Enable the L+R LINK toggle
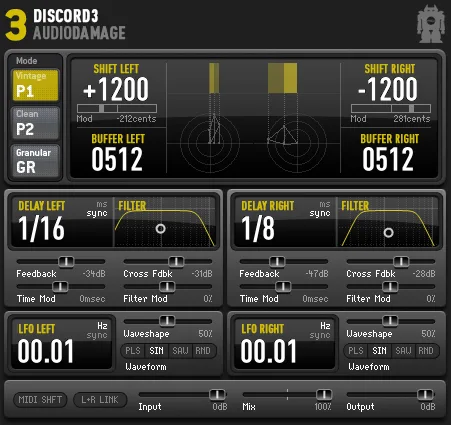 click(x=100, y=399)
